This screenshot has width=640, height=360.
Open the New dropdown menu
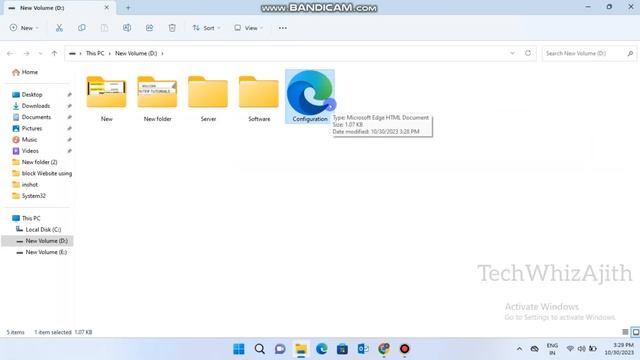[x=24, y=28]
